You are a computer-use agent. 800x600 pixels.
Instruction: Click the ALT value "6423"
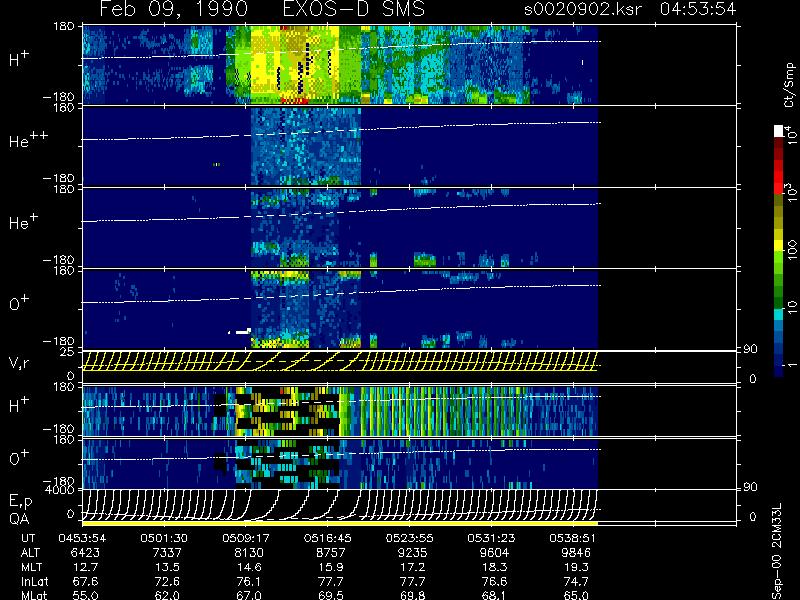pos(85,553)
